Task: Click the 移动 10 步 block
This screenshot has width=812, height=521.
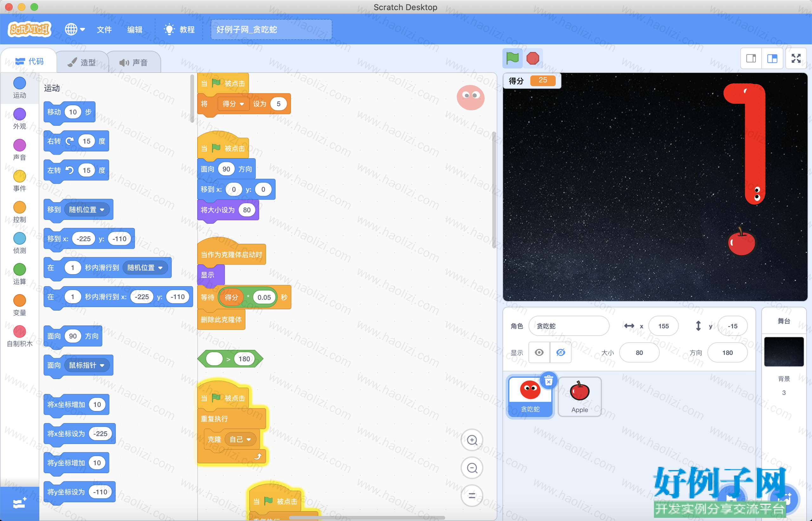Action: coord(69,112)
